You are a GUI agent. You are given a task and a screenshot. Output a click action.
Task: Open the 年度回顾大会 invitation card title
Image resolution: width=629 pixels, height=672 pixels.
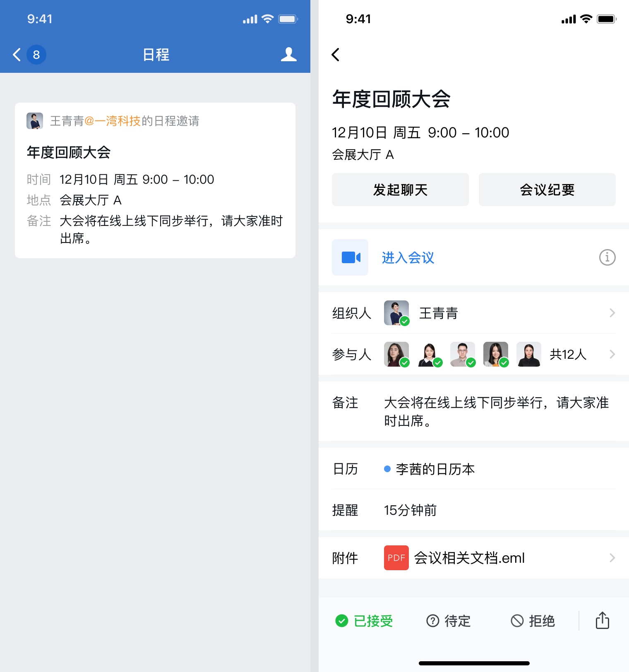(69, 152)
